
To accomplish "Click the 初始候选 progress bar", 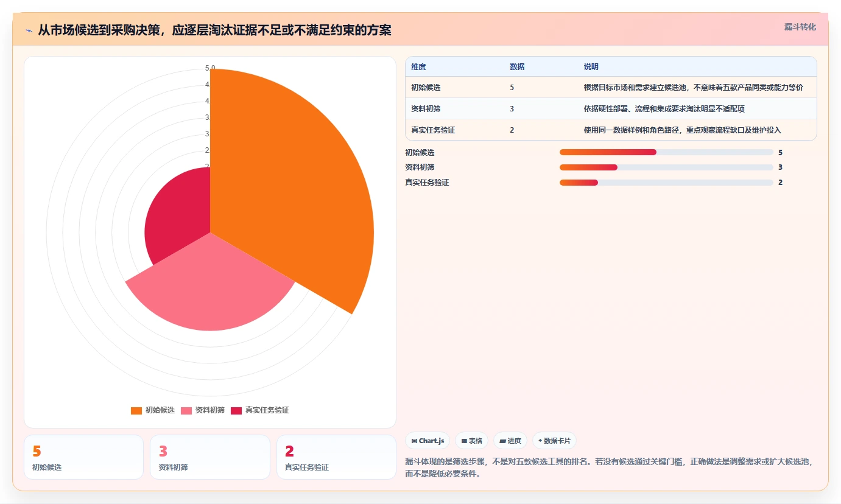I will pos(666,152).
